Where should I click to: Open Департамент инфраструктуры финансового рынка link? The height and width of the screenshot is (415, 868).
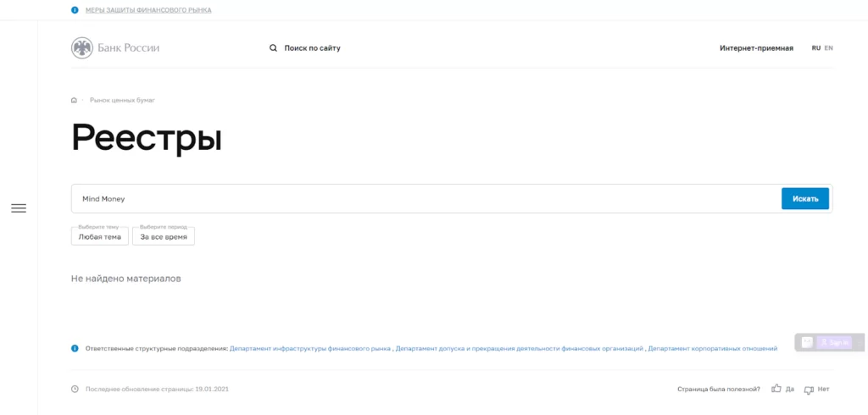point(310,349)
